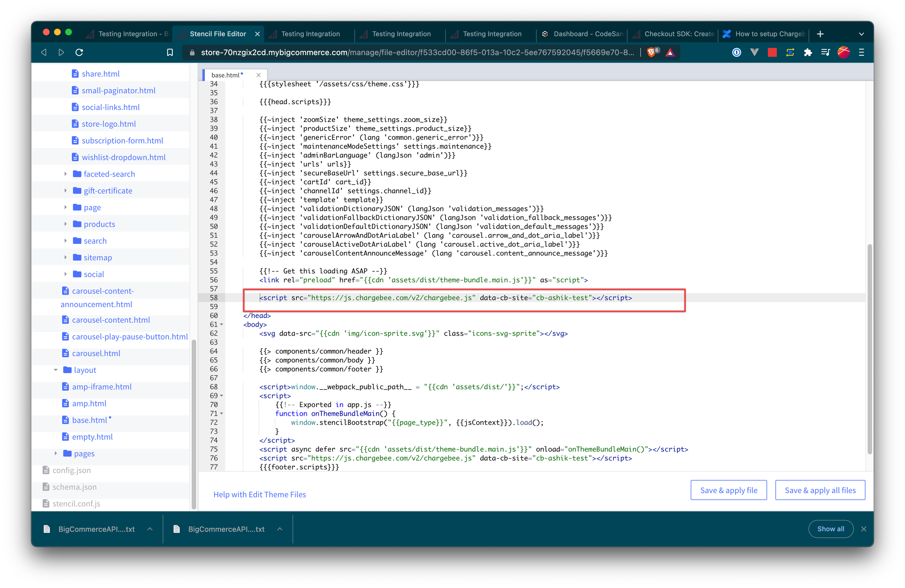Click the code editor vertical scrollbar
This screenshot has height=588, width=905.
869,348
